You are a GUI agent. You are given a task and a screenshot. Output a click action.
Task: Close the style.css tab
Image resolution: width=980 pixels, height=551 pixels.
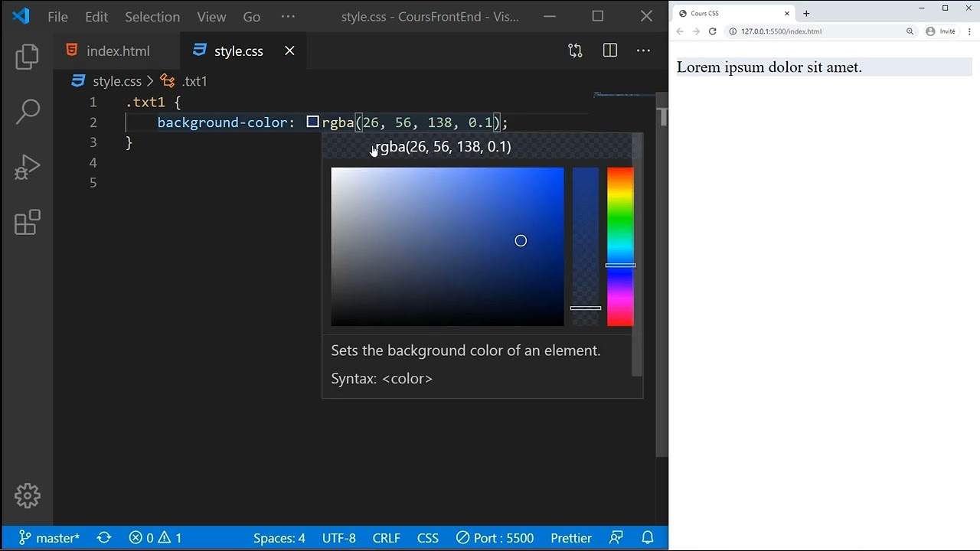[289, 51]
